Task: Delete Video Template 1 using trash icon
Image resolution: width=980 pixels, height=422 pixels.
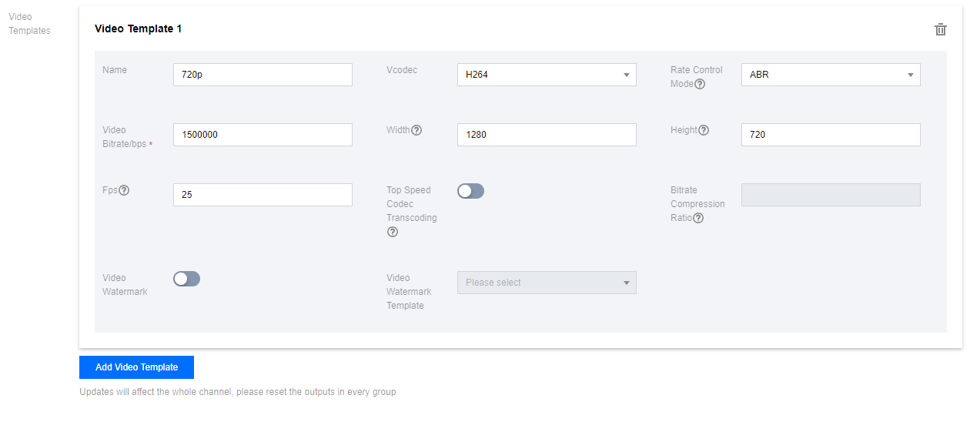Action: click(940, 29)
